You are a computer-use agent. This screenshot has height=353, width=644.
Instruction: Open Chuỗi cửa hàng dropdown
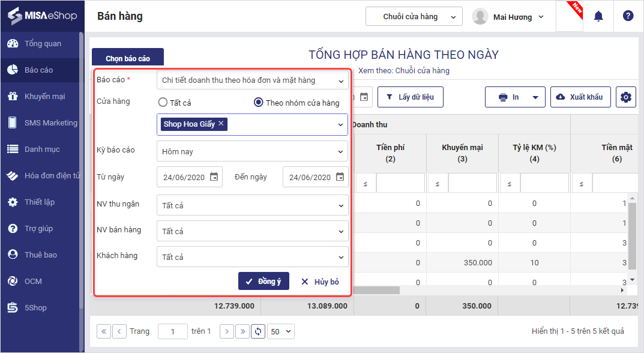pyautogui.click(x=414, y=16)
